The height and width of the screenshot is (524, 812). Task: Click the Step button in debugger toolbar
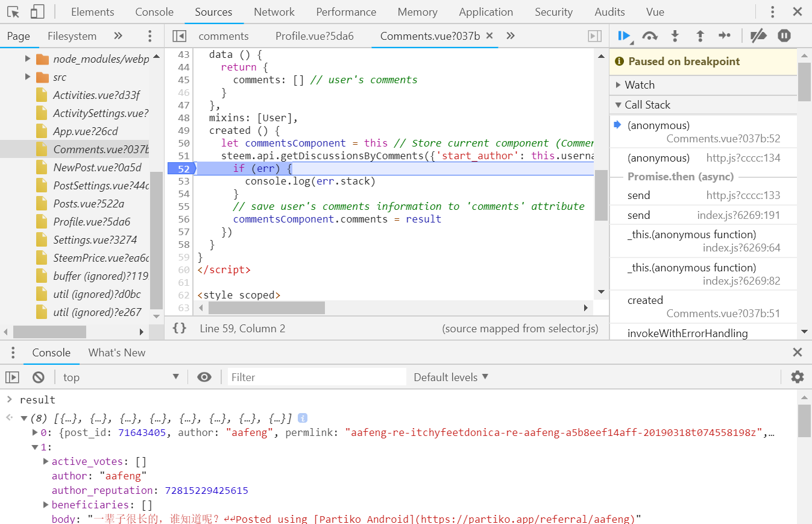point(725,36)
